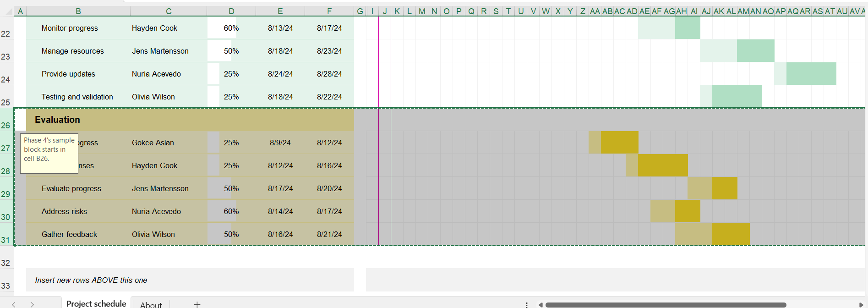The image size is (868, 308).
Task: Open the sheet tab options dots
Action: pos(527,305)
